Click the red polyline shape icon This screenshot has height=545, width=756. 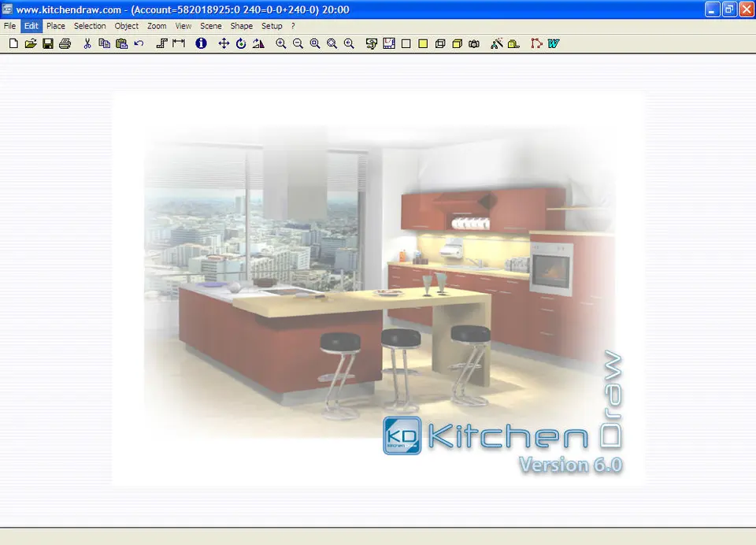point(536,44)
